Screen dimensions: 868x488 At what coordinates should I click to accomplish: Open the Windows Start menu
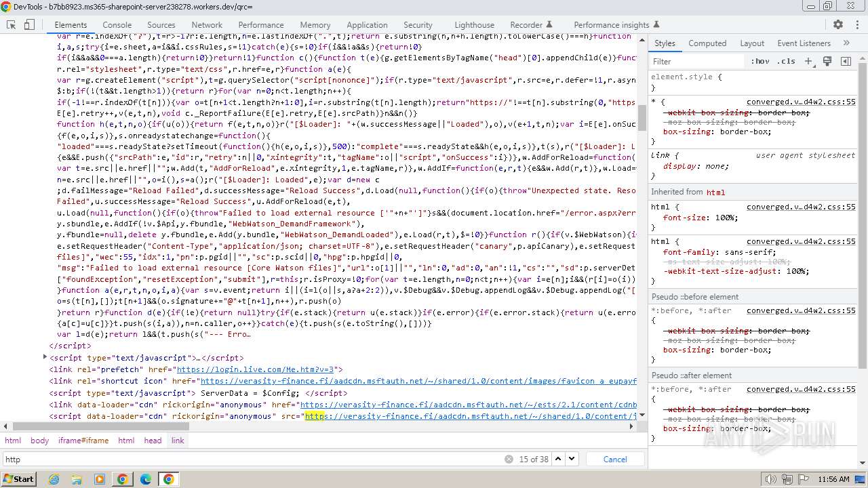point(19,479)
